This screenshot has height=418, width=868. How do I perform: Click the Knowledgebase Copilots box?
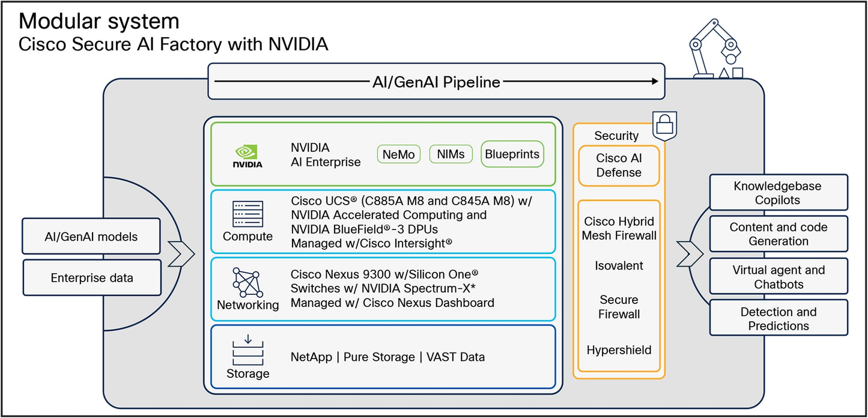click(778, 193)
